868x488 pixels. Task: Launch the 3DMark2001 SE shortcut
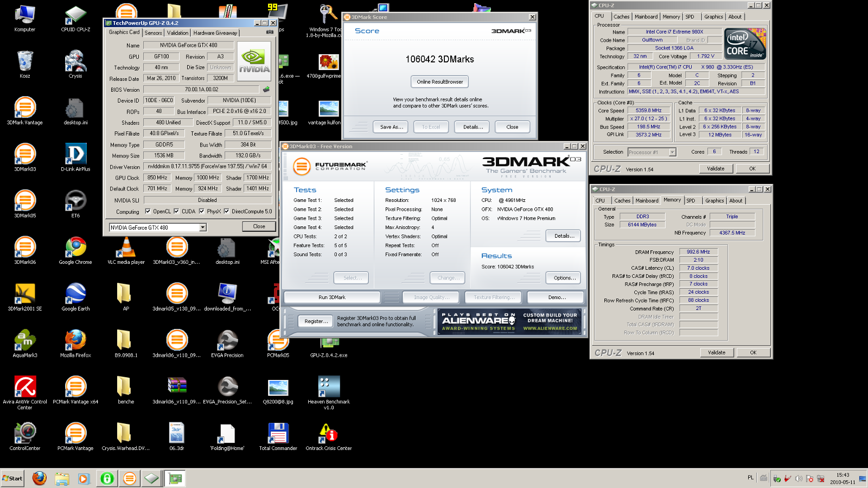coord(25,297)
